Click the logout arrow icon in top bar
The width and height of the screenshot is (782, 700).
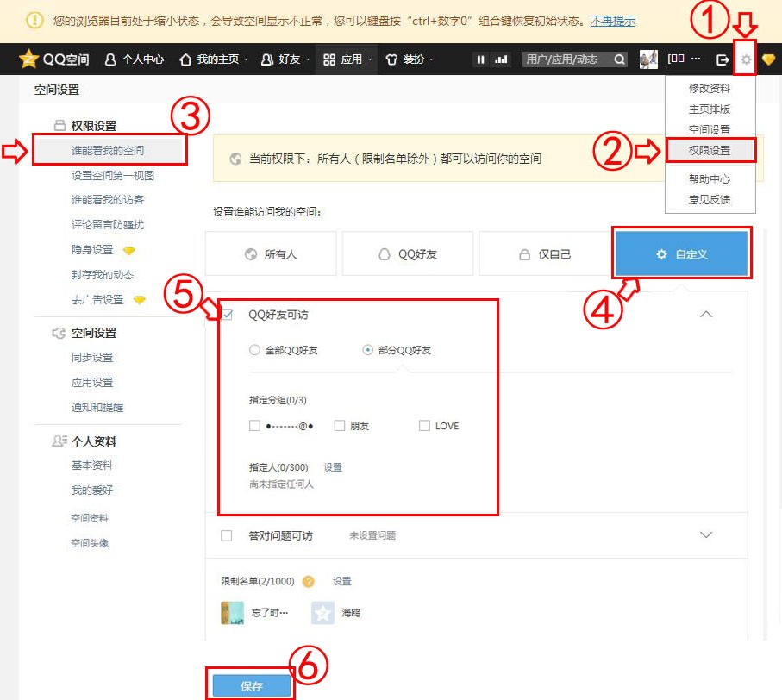pos(723,60)
